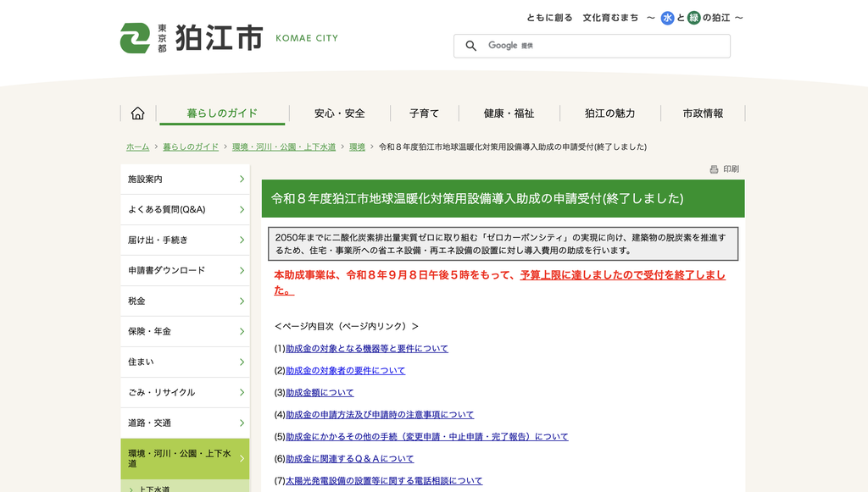Screen dimensions: 868x492
Task: Open 届け出・手続き in the sidebar
Action: (185, 240)
